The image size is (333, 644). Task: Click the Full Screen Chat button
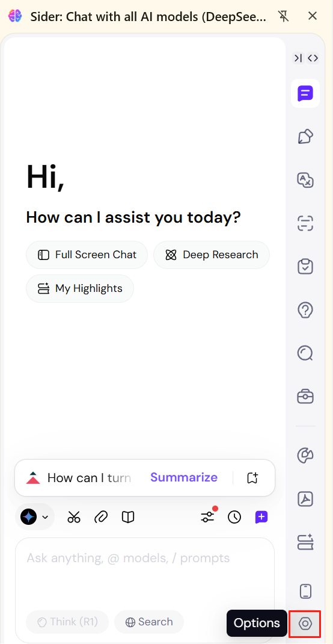(x=87, y=255)
